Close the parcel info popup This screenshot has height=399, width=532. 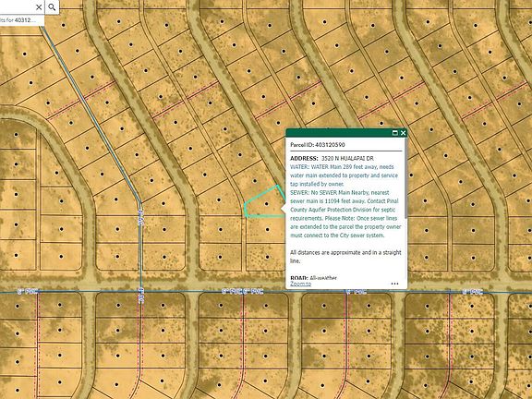point(403,133)
